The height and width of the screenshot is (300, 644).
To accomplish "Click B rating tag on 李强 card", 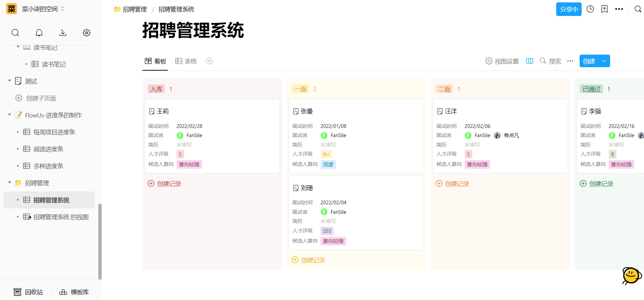I will [x=612, y=154].
